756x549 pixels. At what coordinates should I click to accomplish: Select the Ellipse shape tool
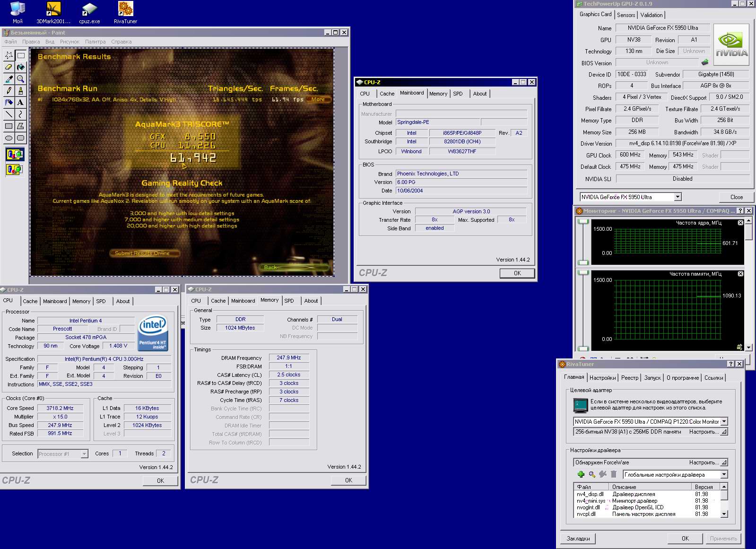(9, 138)
